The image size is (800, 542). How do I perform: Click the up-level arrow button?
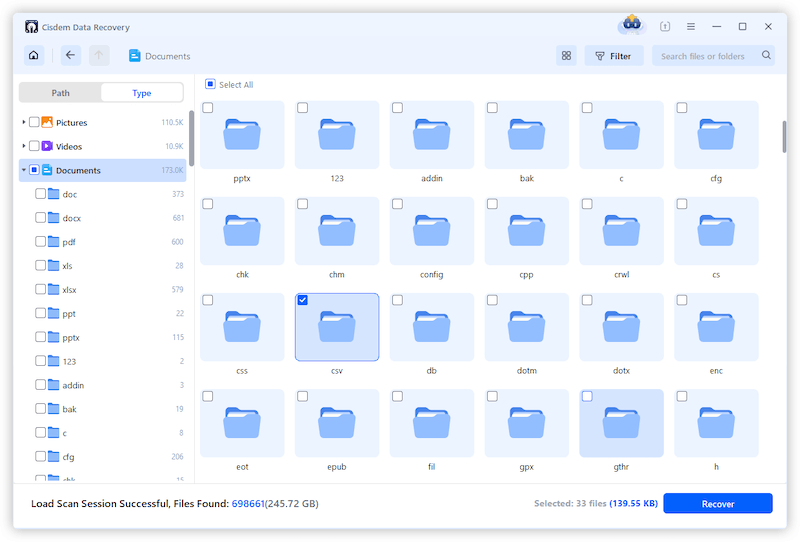click(99, 55)
